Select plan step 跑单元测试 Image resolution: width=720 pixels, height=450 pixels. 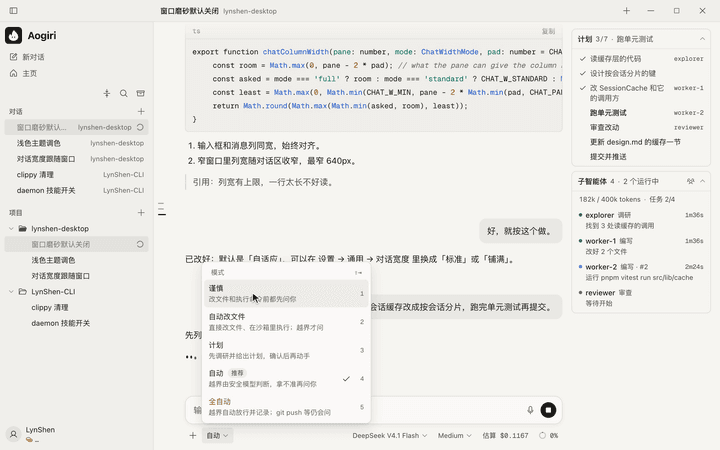click(641, 113)
